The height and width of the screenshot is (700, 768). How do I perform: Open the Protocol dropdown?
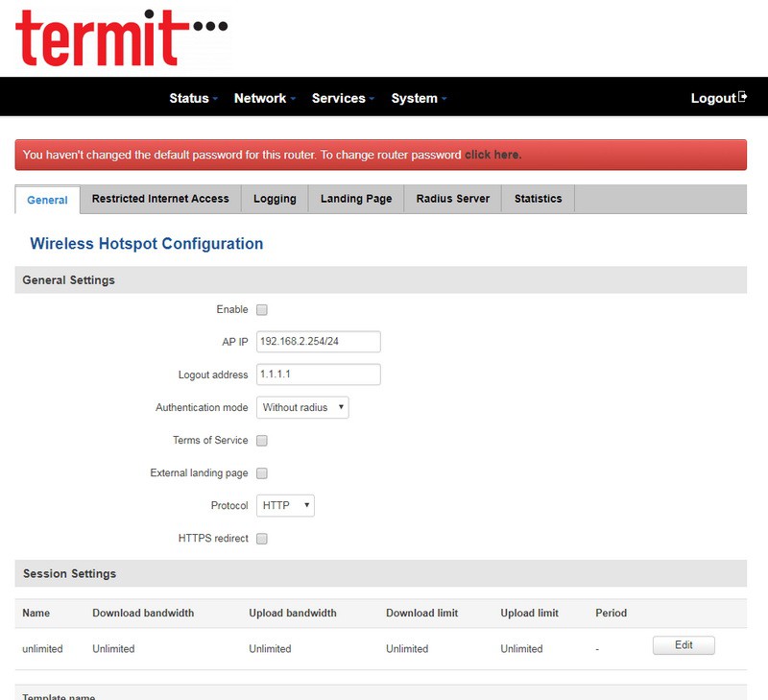285,506
